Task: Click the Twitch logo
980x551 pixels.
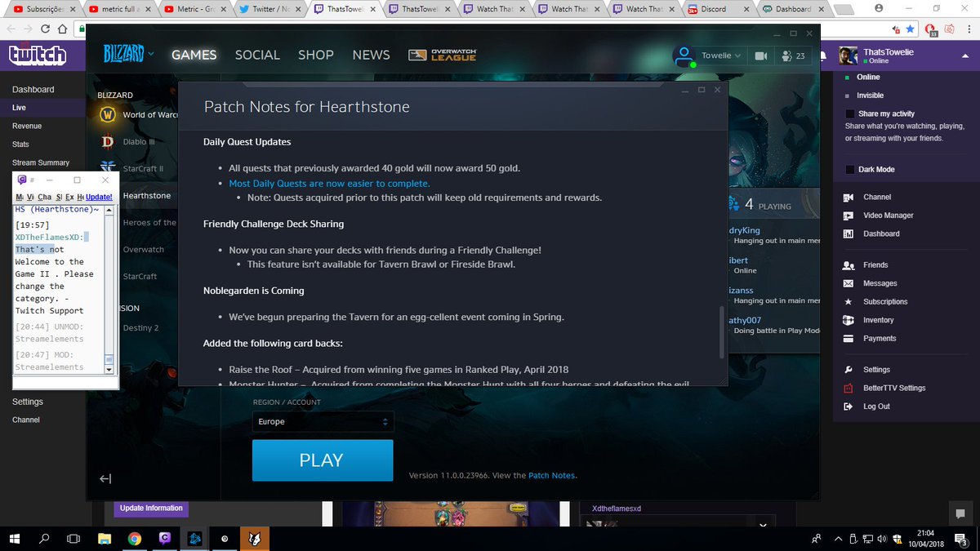Action: [x=38, y=55]
